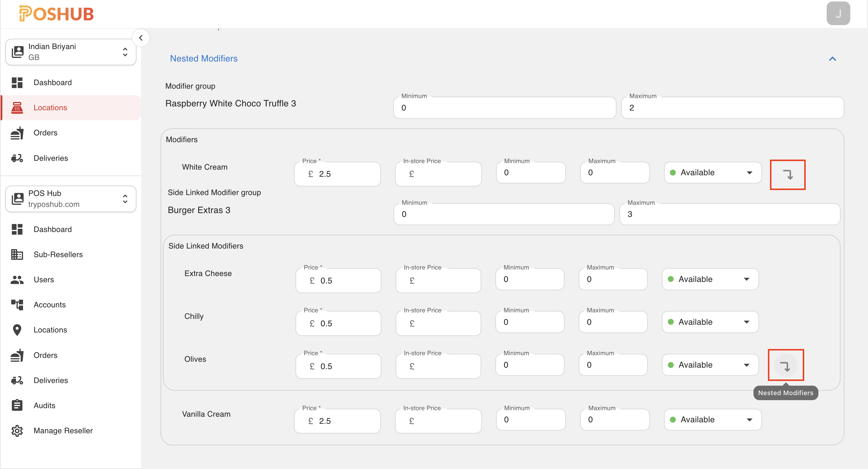Open Olives availability dropdown
The height and width of the screenshot is (469, 868).
710,365
